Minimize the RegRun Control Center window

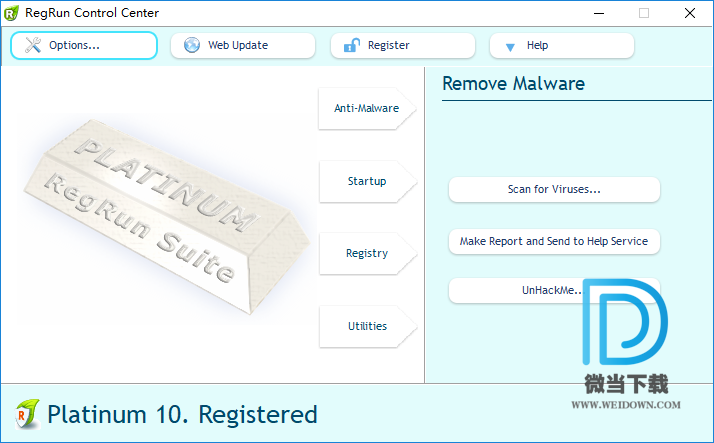(599, 13)
